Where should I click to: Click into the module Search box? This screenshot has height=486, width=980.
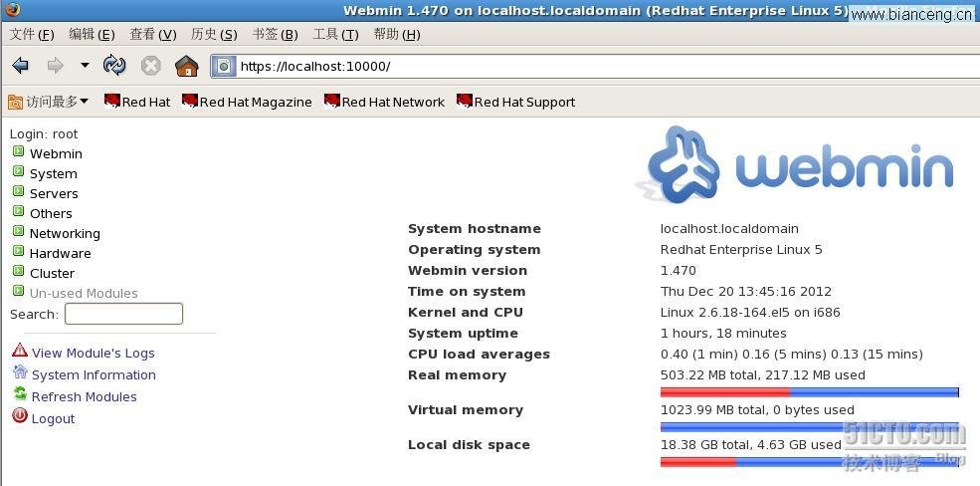(123, 314)
